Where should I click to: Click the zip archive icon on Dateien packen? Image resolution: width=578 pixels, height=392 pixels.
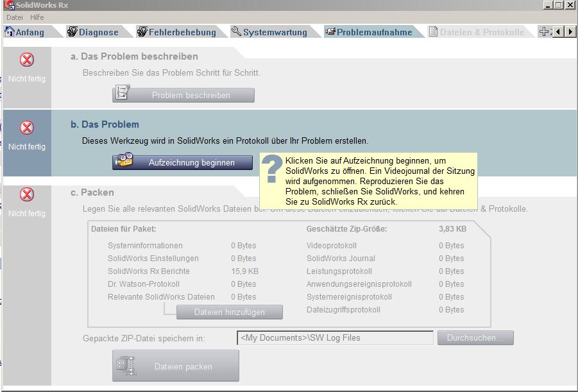point(126,366)
